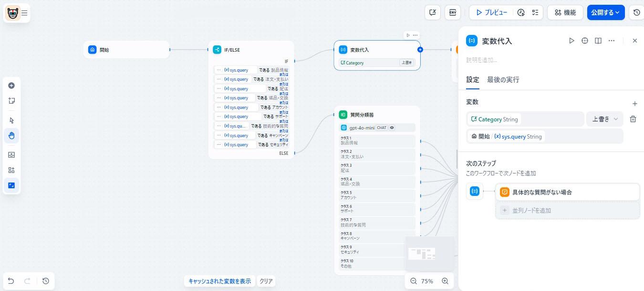644x291 pixels.
Task: Click the add node plus icon
Action: (x=11, y=86)
